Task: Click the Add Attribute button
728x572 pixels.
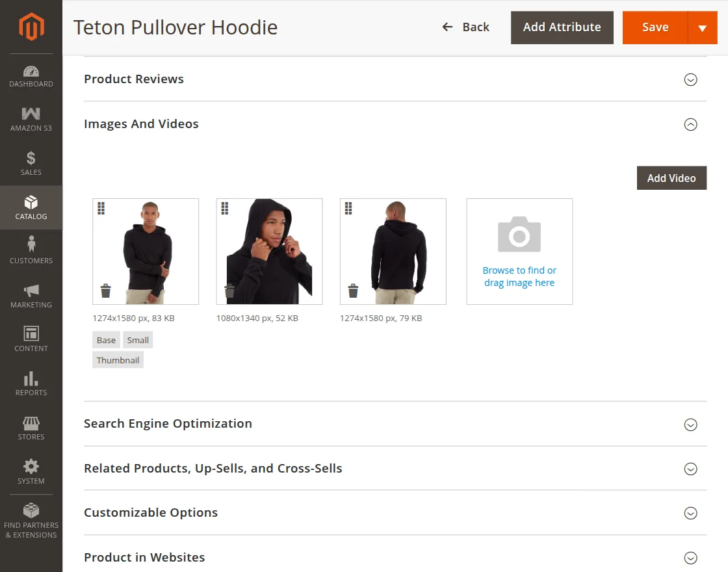Action: [x=562, y=27]
